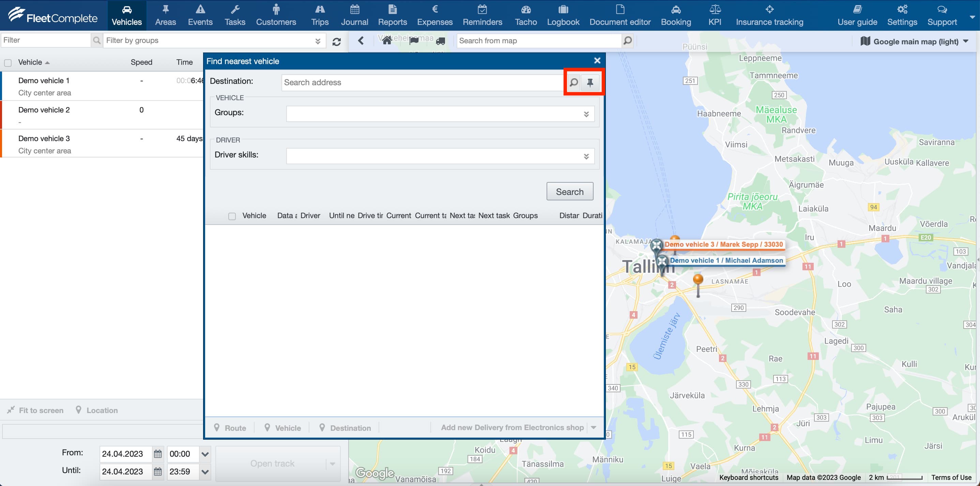The image size is (980, 486).
Task: Open the From time 00:00 dropdown
Action: pos(205,454)
